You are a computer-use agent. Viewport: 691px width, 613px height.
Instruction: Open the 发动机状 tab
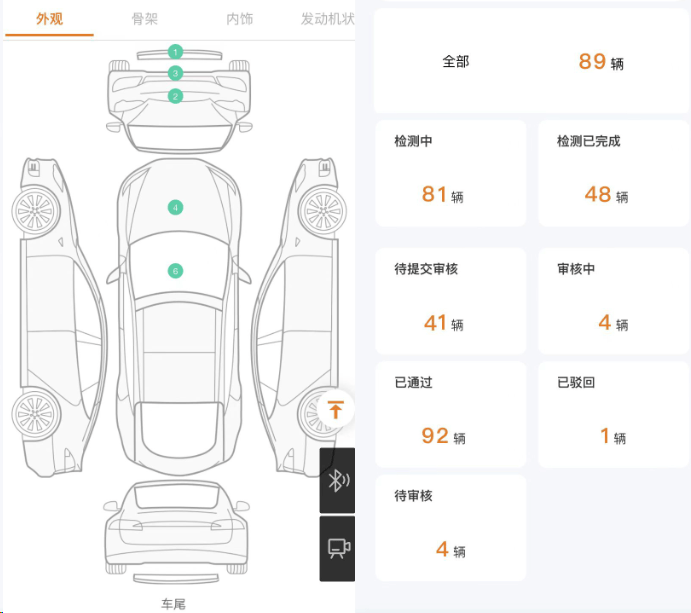point(327,19)
